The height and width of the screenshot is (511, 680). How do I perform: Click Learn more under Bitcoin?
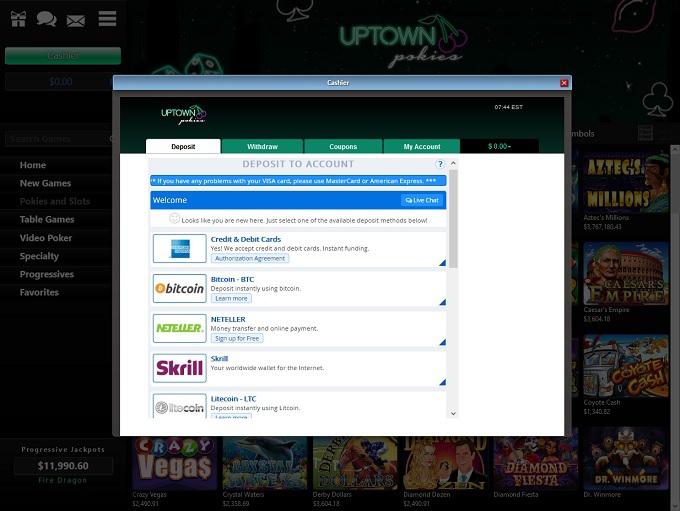click(x=231, y=298)
